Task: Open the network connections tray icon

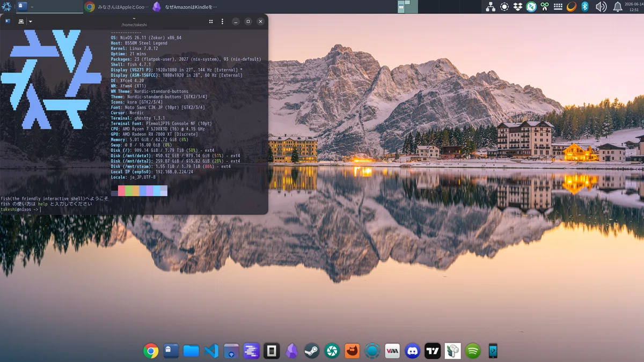Action: [491, 7]
